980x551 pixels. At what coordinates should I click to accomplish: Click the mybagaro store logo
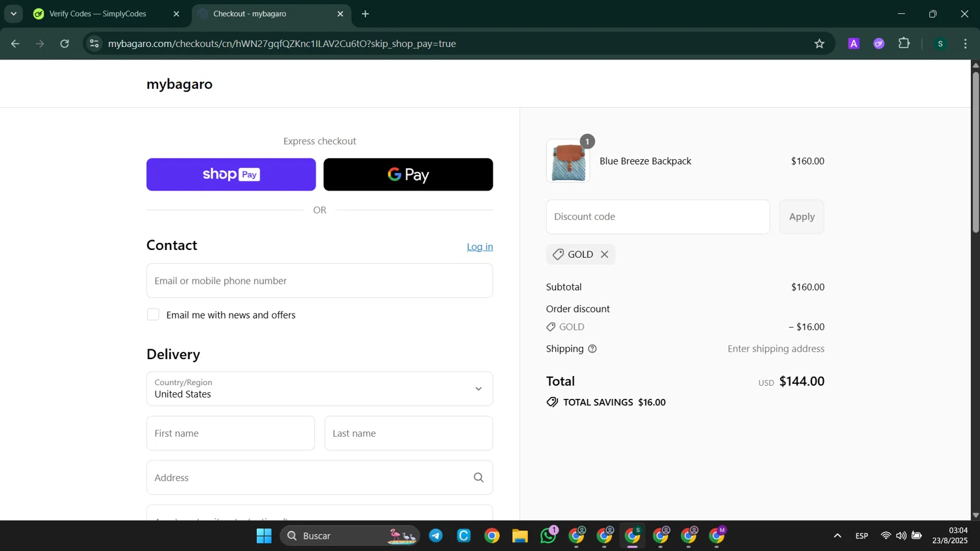[180, 84]
